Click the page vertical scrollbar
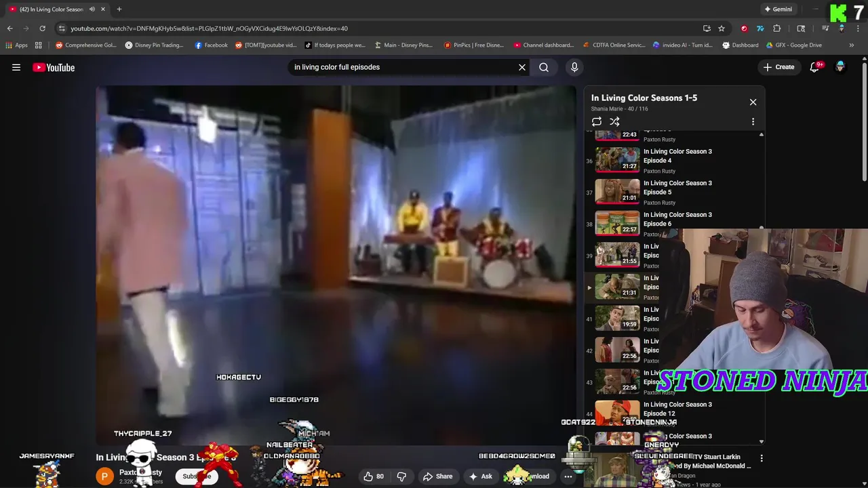 coord(864,122)
